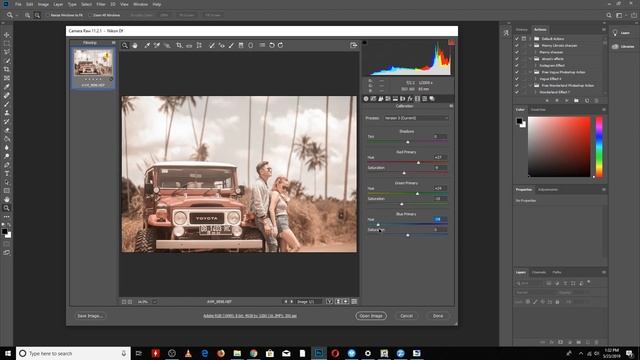Toggle highlight clipping warning on histogram
Image resolution: width=640 pixels, height=360 pixels.
tap(451, 42)
